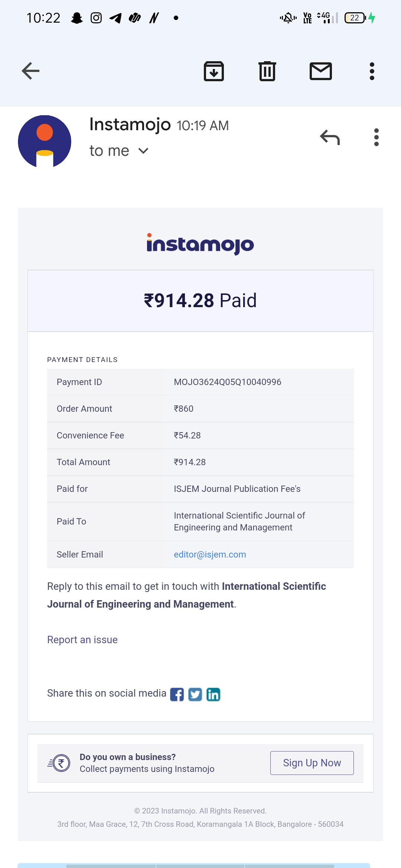Share on Facebook

click(177, 694)
